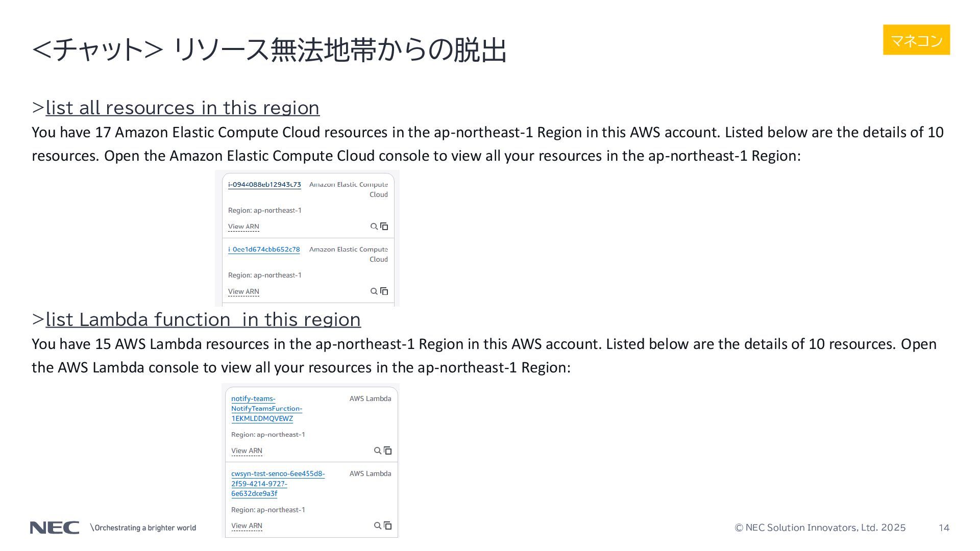Click copy icon on cwsyn-test-senco card
Screen dimensions: 980x551
point(388,525)
